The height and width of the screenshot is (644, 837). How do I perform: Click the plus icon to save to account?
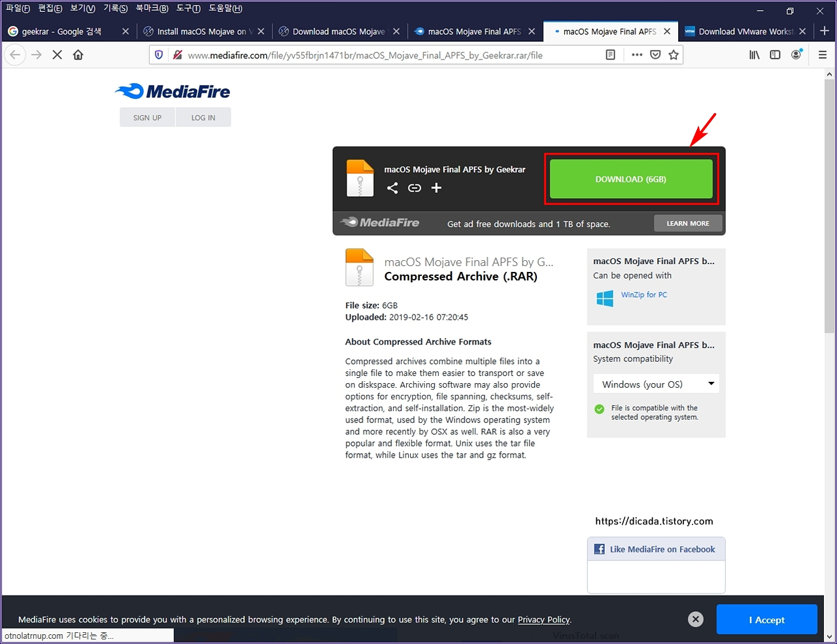pos(436,188)
